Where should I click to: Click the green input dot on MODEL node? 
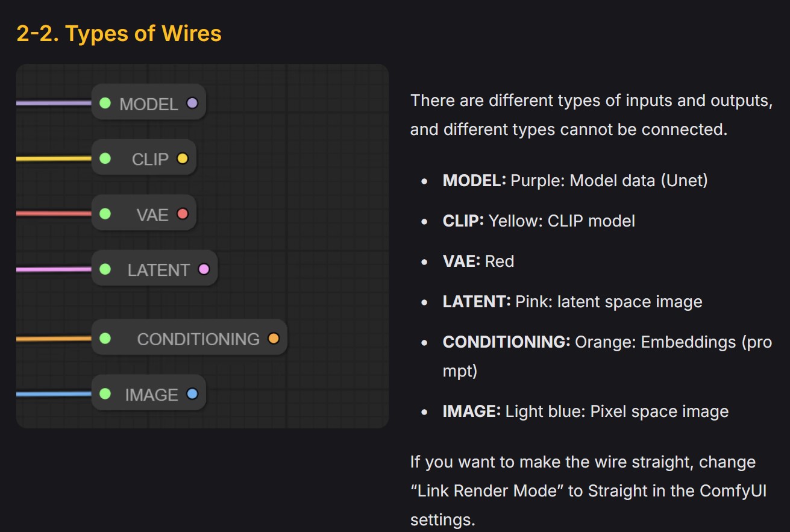pos(105,103)
